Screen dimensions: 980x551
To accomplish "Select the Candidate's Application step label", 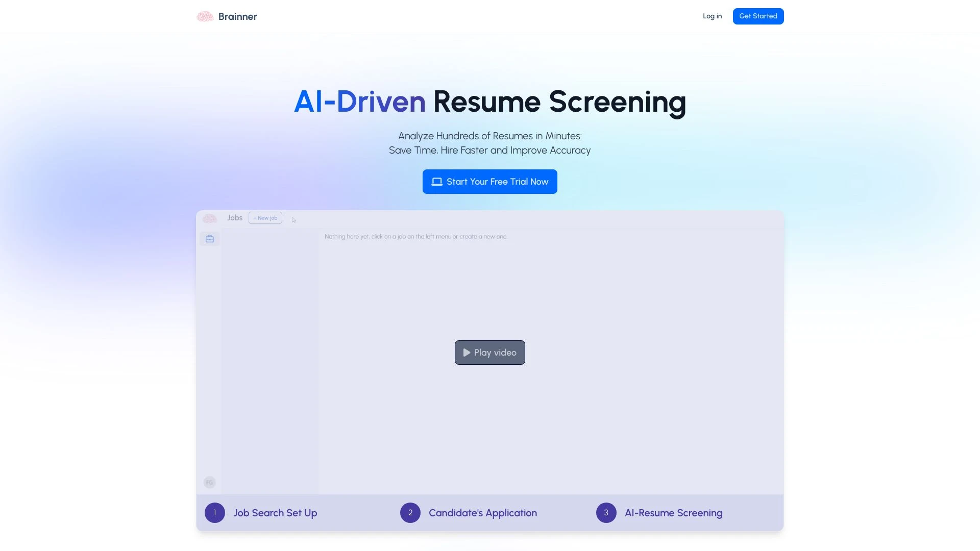I will click(x=483, y=513).
